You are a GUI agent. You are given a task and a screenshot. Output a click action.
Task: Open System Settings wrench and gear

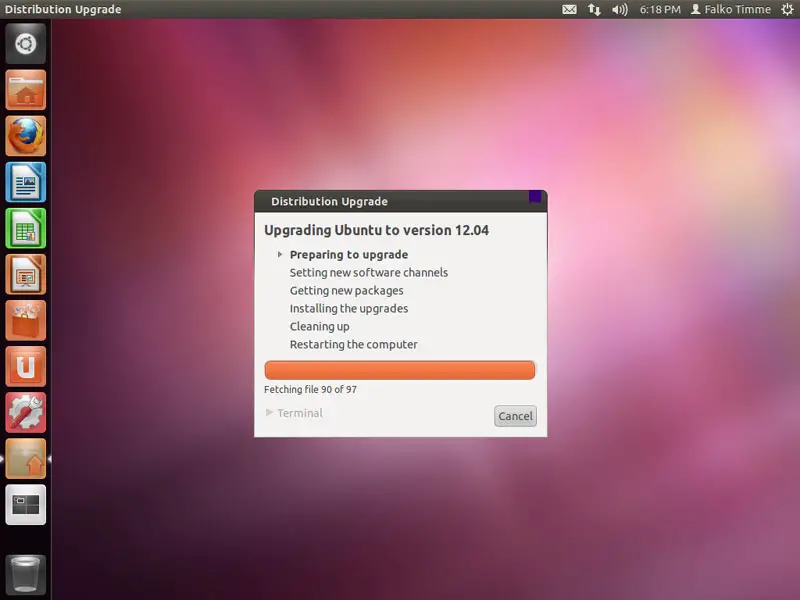[x=26, y=413]
